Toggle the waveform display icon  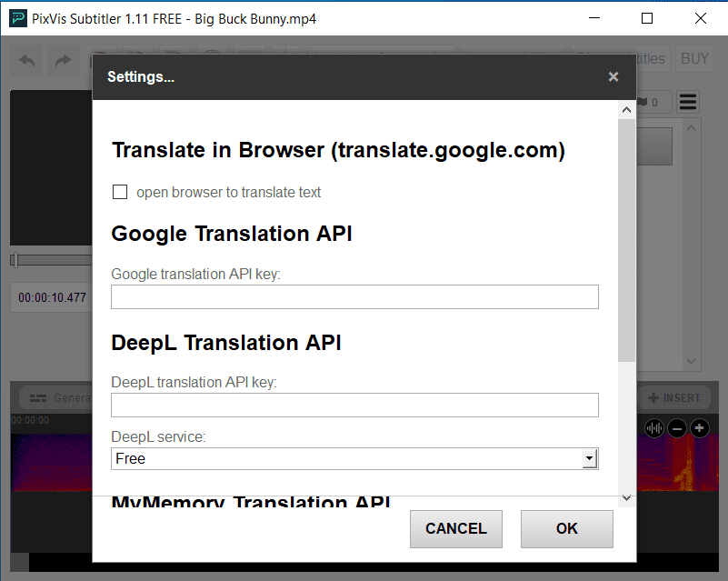[654, 428]
